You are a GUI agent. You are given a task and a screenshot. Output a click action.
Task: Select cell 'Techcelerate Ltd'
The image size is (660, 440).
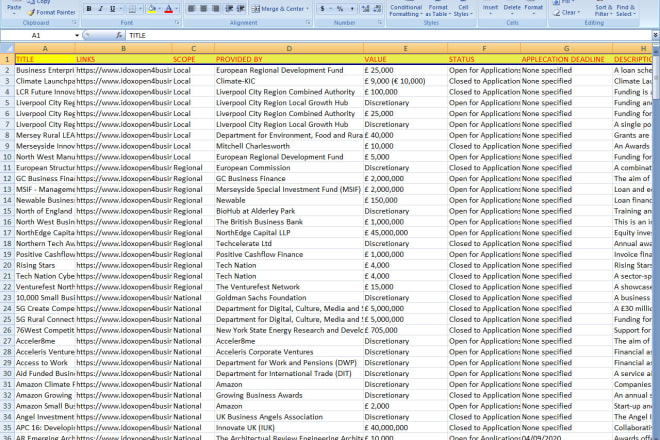click(x=289, y=243)
